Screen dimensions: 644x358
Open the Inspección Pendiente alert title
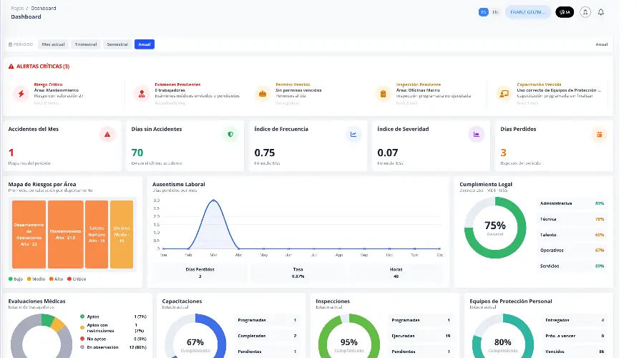click(x=419, y=84)
